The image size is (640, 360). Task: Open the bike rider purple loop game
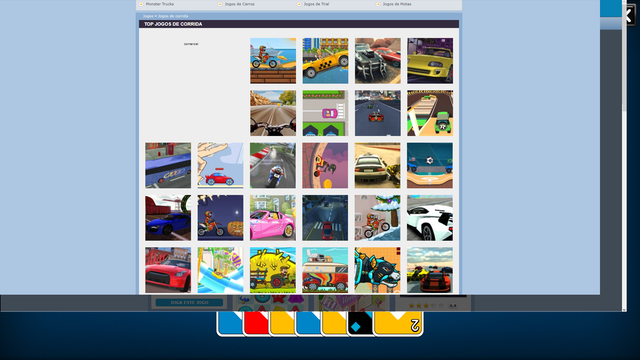pyautogui.click(x=325, y=165)
